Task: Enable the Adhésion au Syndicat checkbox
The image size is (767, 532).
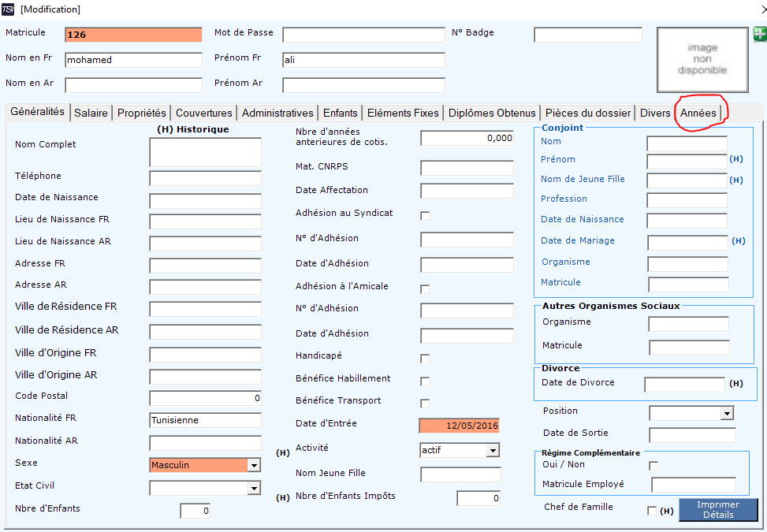Action: pyautogui.click(x=425, y=216)
